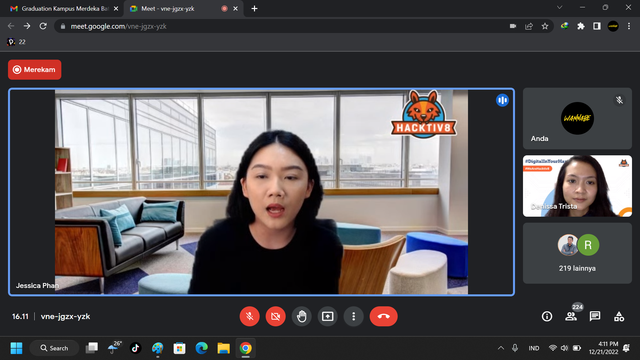Reload the Meet page

tap(43, 26)
